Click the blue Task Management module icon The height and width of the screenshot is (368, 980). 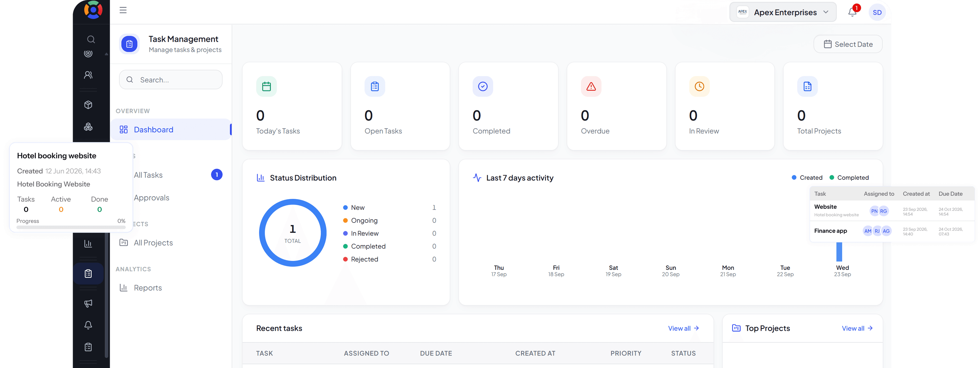pyautogui.click(x=129, y=44)
